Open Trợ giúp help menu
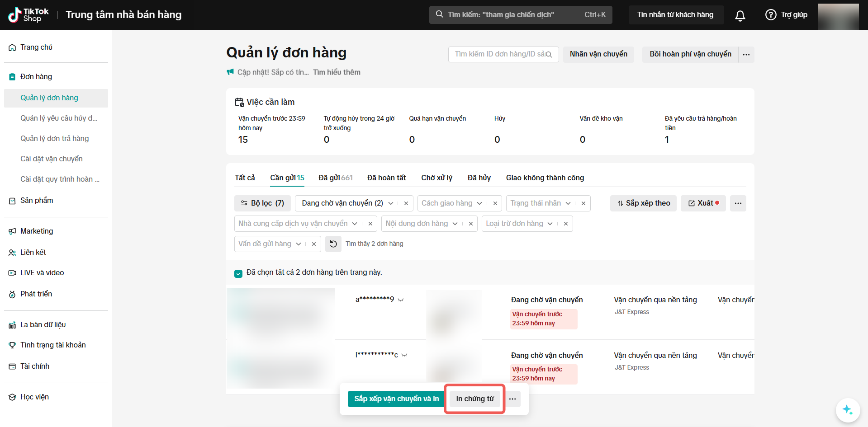The width and height of the screenshot is (868, 427). 786,15
